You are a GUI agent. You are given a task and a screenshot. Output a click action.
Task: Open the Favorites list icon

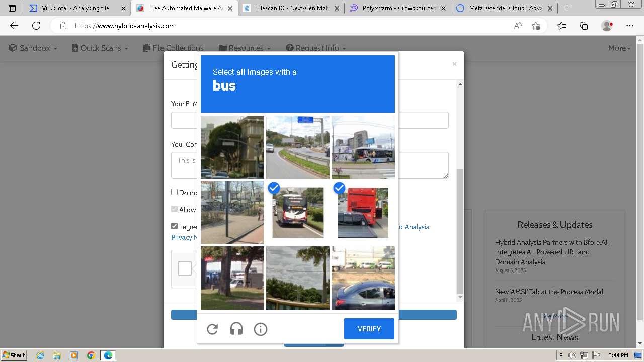[561, 26]
